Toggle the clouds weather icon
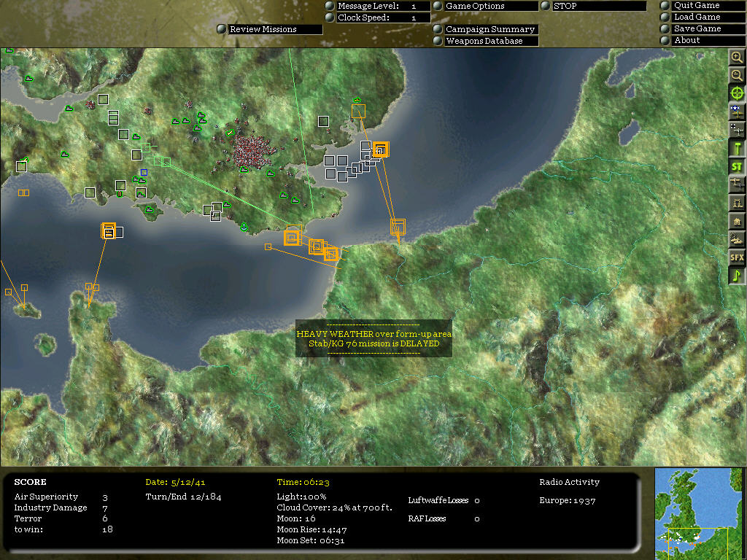Viewport: 747px width, 560px height. point(737,239)
